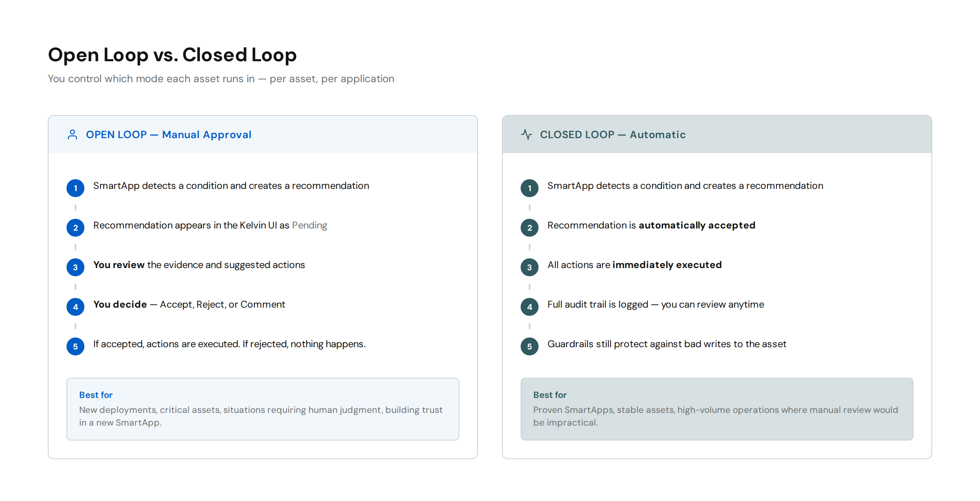Click Closed Loop step 5 badge
This screenshot has height=501, width=980.
(x=530, y=346)
